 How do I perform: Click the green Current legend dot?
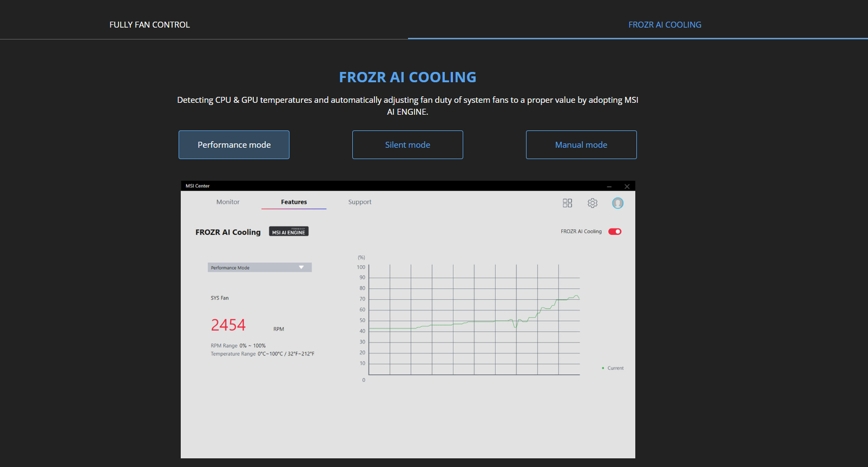click(x=603, y=368)
